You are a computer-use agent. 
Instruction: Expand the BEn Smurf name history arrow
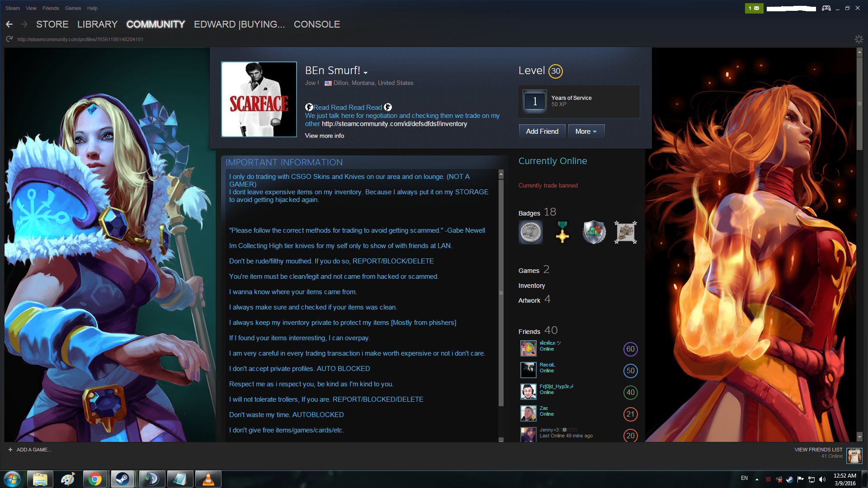(365, 73)
